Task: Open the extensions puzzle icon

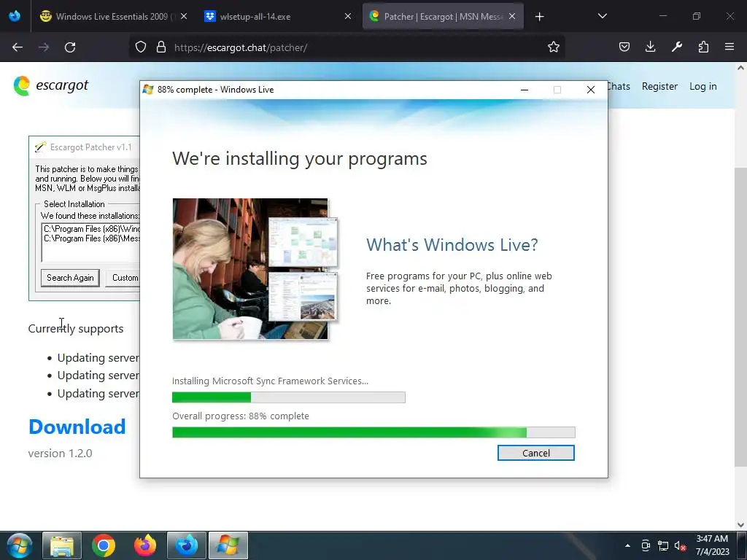Action: (703, 47)
